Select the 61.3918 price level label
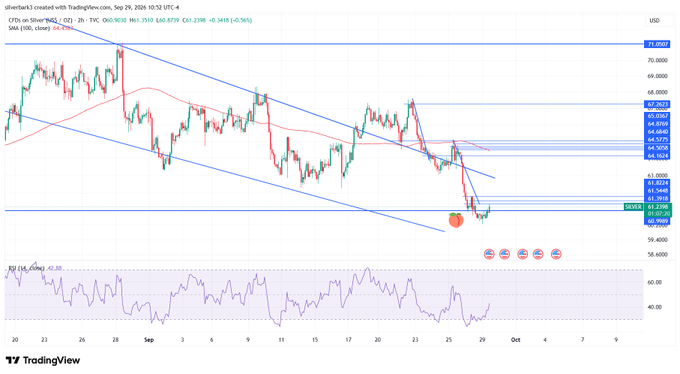This screenshot has height=374, width=680. 657,199
